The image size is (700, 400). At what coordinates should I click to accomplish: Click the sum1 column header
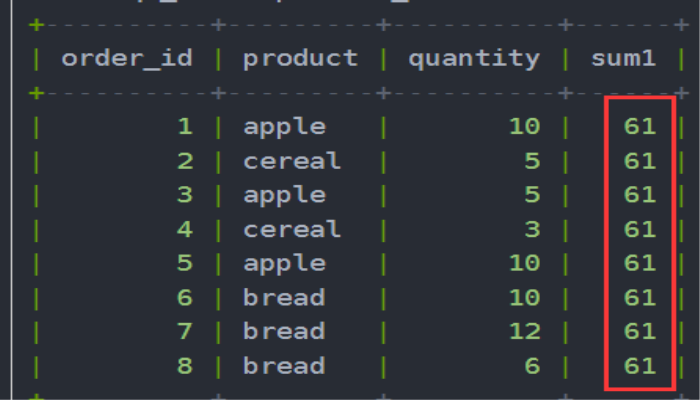coord(624,58)
